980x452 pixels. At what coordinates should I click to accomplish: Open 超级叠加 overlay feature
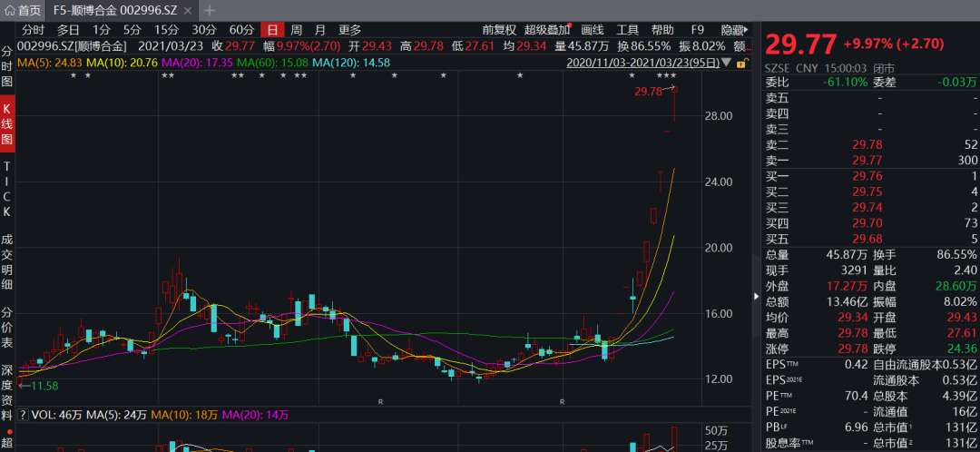547,29
